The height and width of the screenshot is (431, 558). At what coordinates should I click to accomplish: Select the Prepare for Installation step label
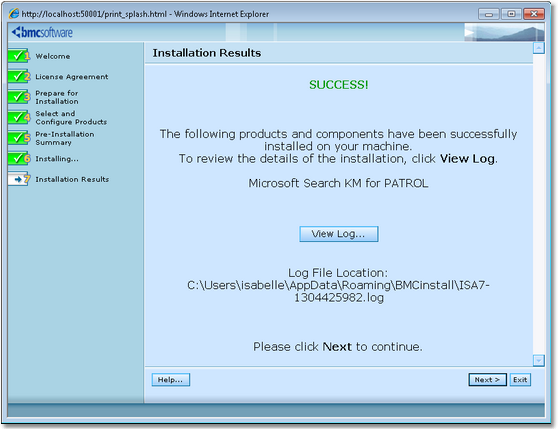pos(57,97)
